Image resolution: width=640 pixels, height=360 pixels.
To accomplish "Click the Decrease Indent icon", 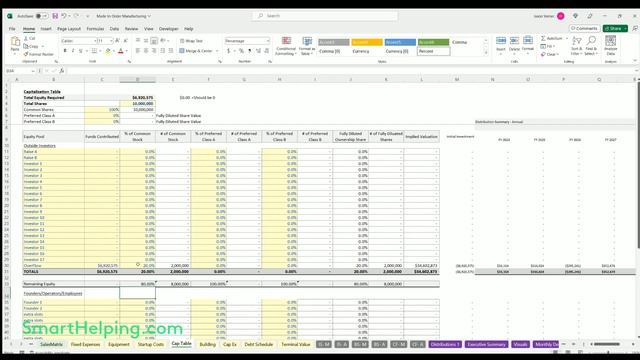I will tap(163, 51).
